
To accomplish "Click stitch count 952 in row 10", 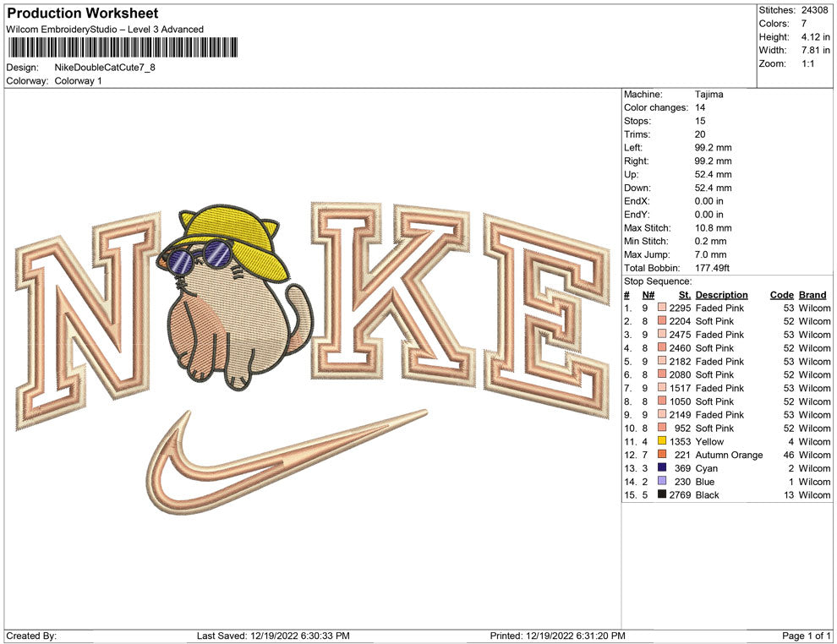I will 683,428.
